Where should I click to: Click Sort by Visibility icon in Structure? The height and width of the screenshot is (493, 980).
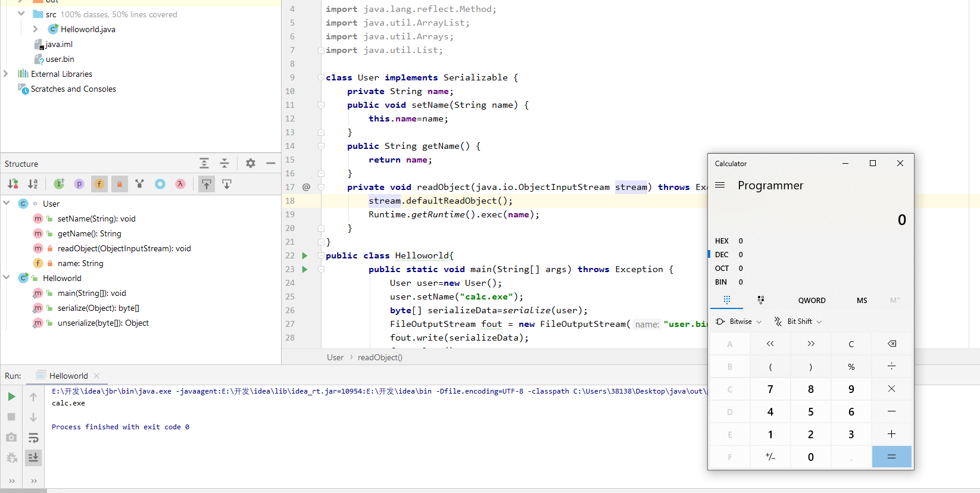click(x=13, y=184)
